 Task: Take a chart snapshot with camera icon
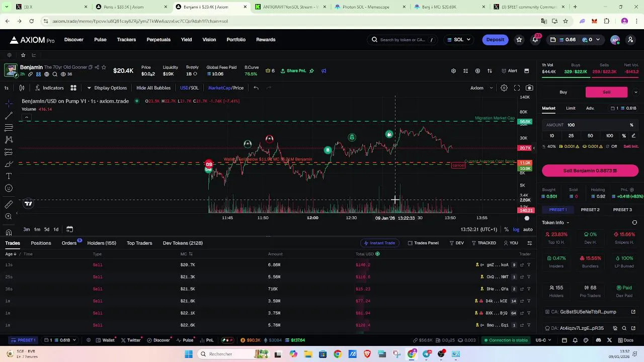529,88
